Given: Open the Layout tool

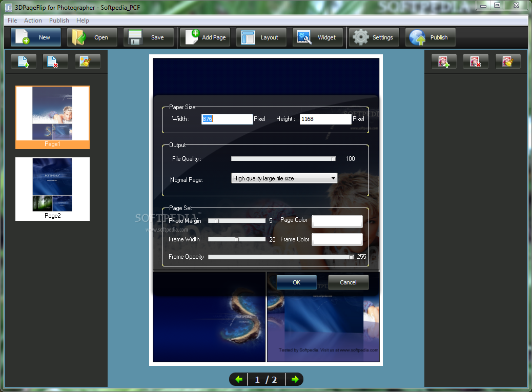Looking at the screenshot, I should (261, 37).
